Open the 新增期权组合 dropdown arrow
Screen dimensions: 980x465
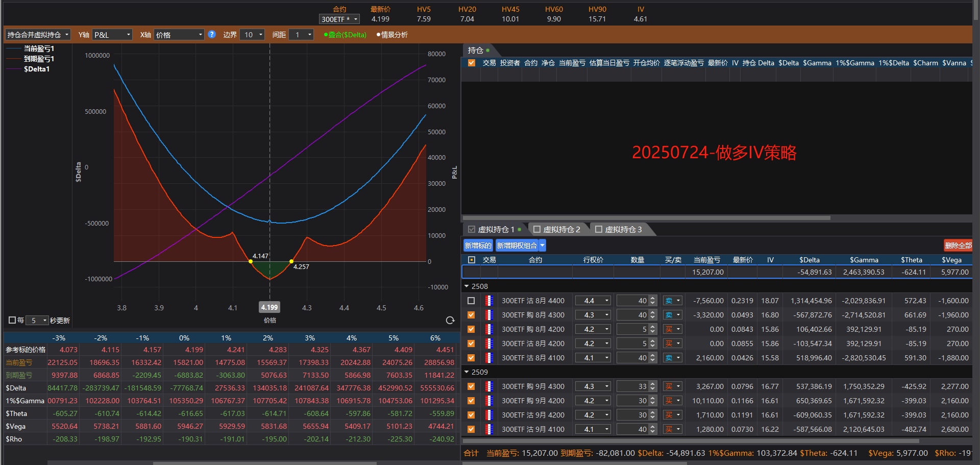coord(542,246)
